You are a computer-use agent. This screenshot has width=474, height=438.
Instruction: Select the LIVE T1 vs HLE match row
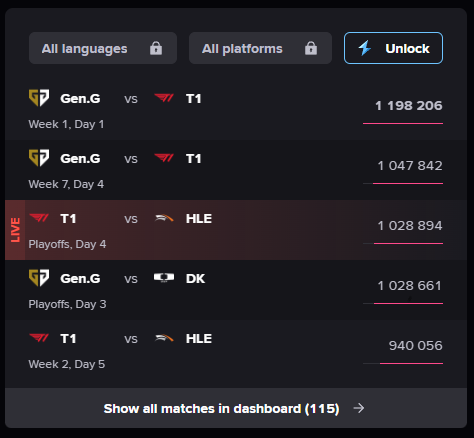tap(236, 230)
